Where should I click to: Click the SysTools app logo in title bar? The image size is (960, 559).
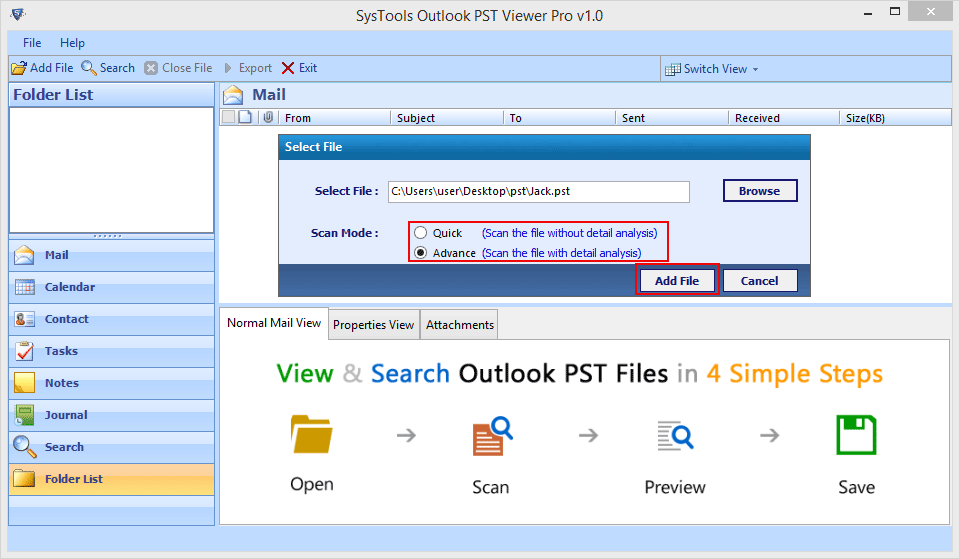point(18,14)
